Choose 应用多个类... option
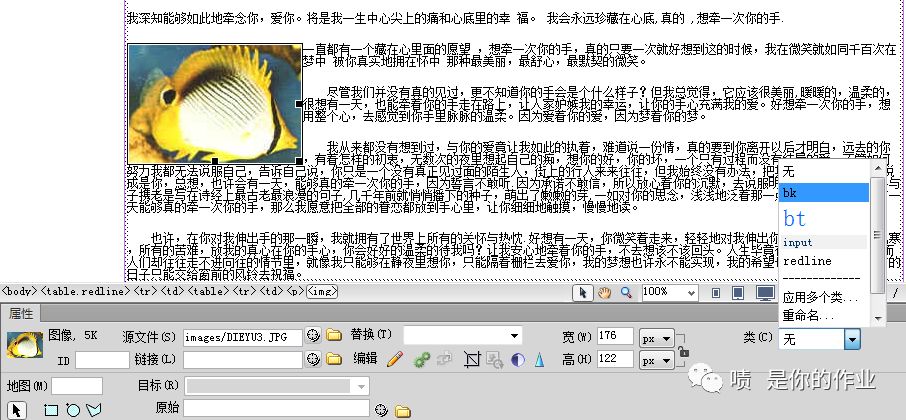The image size is (906, 420). point(820,298)
